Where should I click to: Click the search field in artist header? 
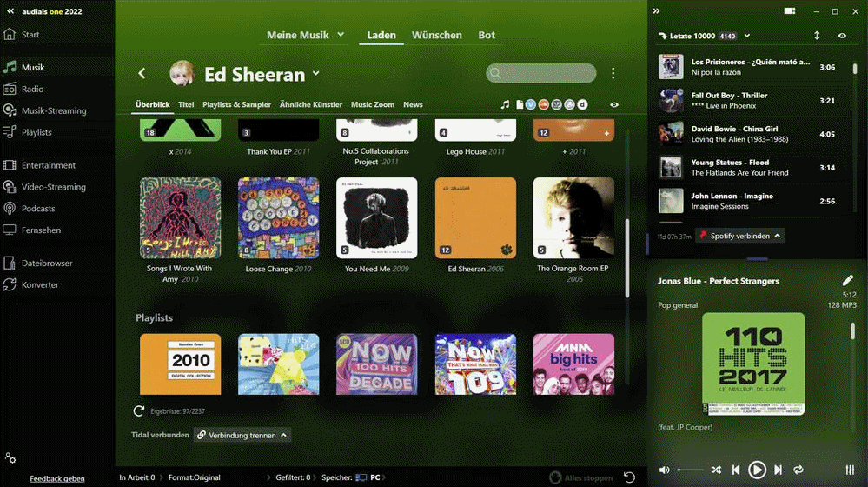point(540,72)
